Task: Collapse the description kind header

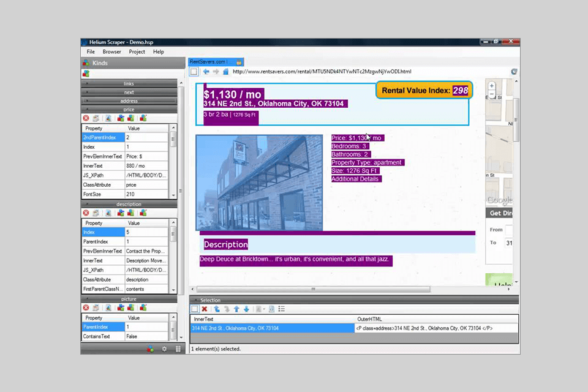Action: pyautogui.click(x=129, y=204)
